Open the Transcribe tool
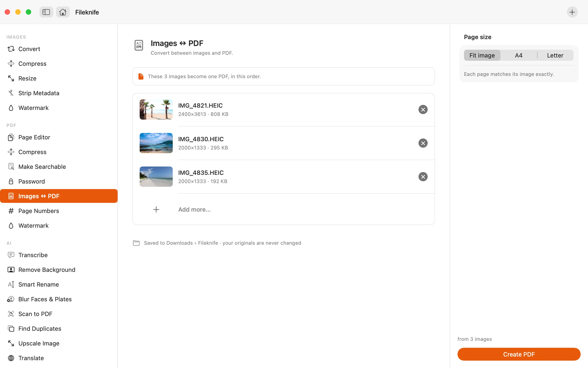This screenshot has height=368, width=588. [59, 255]
